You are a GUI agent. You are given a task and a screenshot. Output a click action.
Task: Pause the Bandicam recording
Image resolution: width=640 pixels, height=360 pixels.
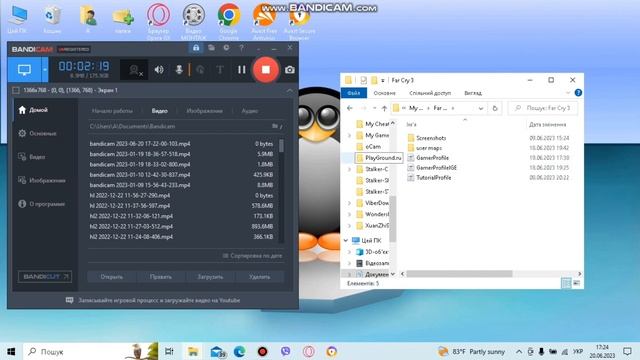pyautogui.click(x=242, y=70)
